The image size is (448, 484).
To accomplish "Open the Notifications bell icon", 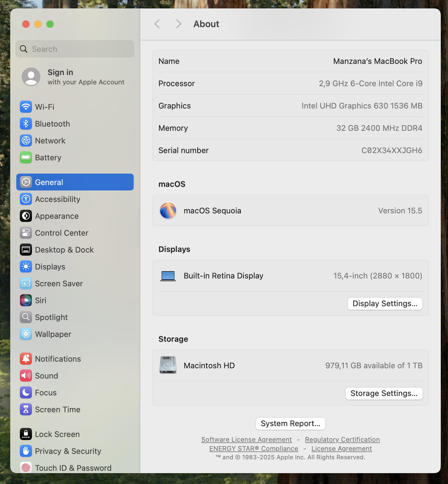I will point(26,359).
